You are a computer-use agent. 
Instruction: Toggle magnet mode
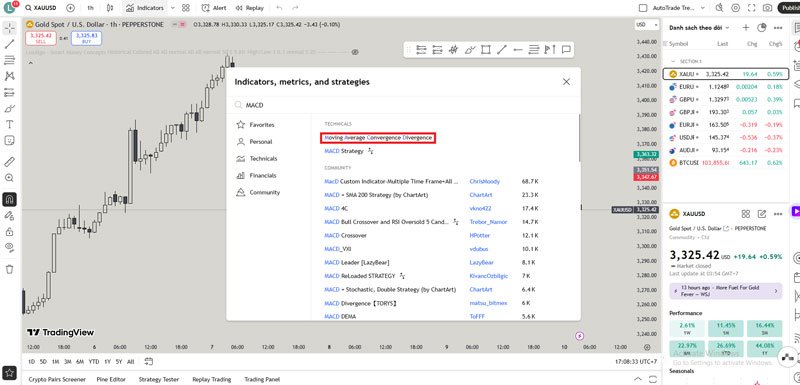9,199
